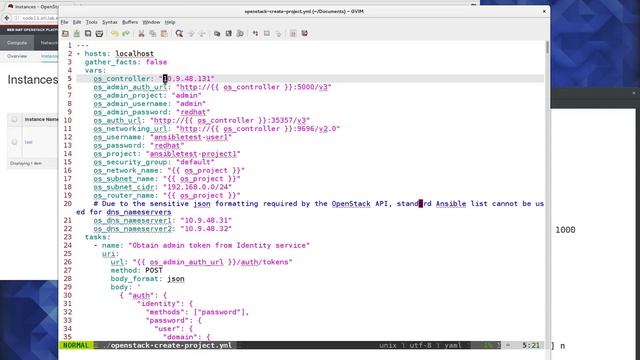Click the browser back button
Screen dimensions: 640x360
7,18
